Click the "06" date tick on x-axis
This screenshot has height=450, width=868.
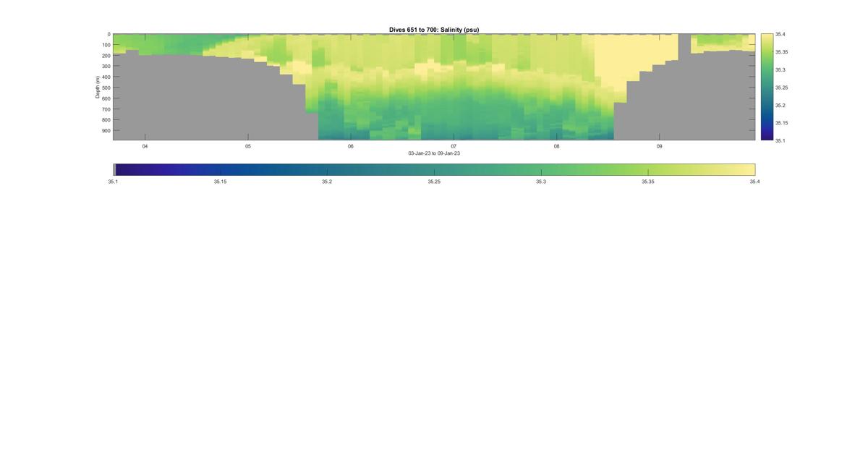(x=351, y=146)
